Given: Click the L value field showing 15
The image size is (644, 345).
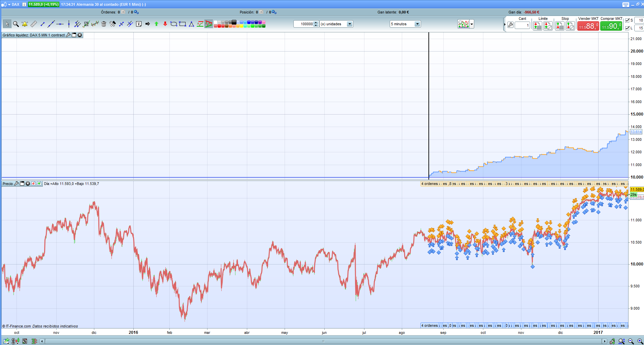Looking at the screenshot, I should pyautogui.click(x=639, y=28).
